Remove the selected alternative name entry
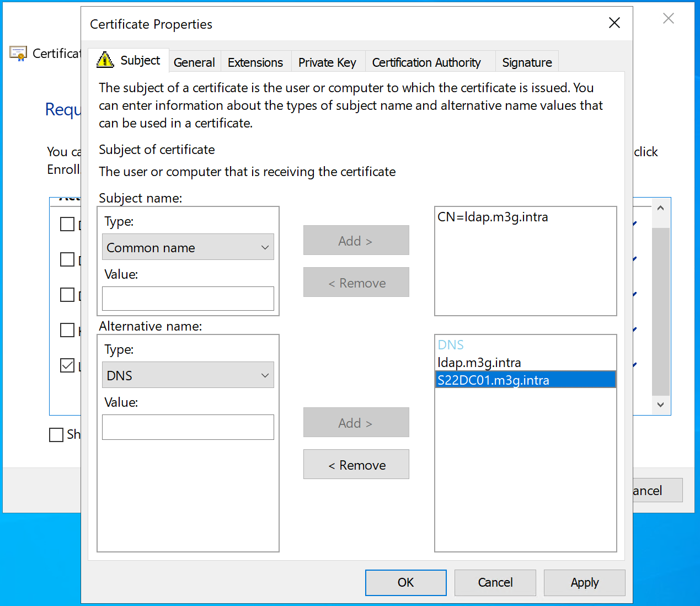Viewport: 700px width, 606px height. click(x=356, y=465)
